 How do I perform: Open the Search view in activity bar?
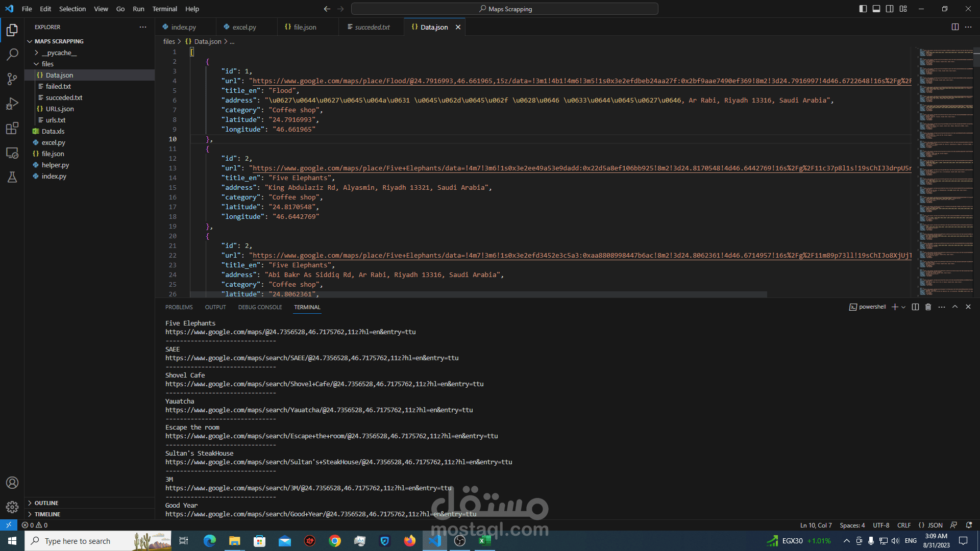(x=12, y=54)
